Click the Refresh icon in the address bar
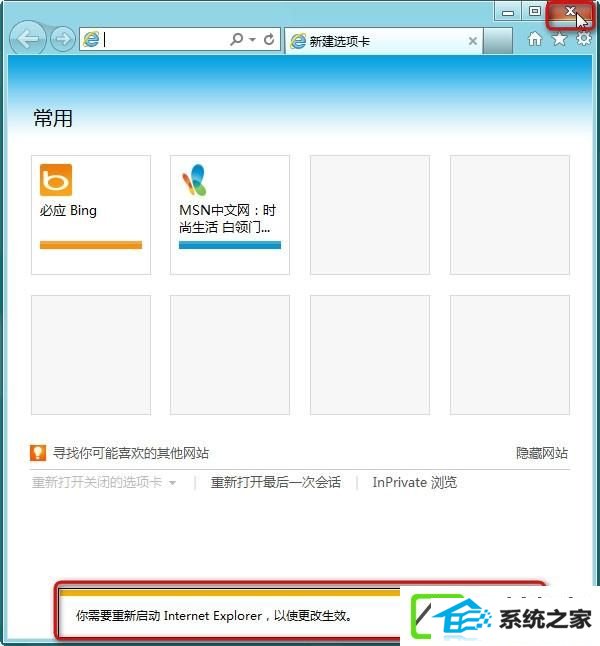Screen dimensions: 600x646 pos(269,39)
